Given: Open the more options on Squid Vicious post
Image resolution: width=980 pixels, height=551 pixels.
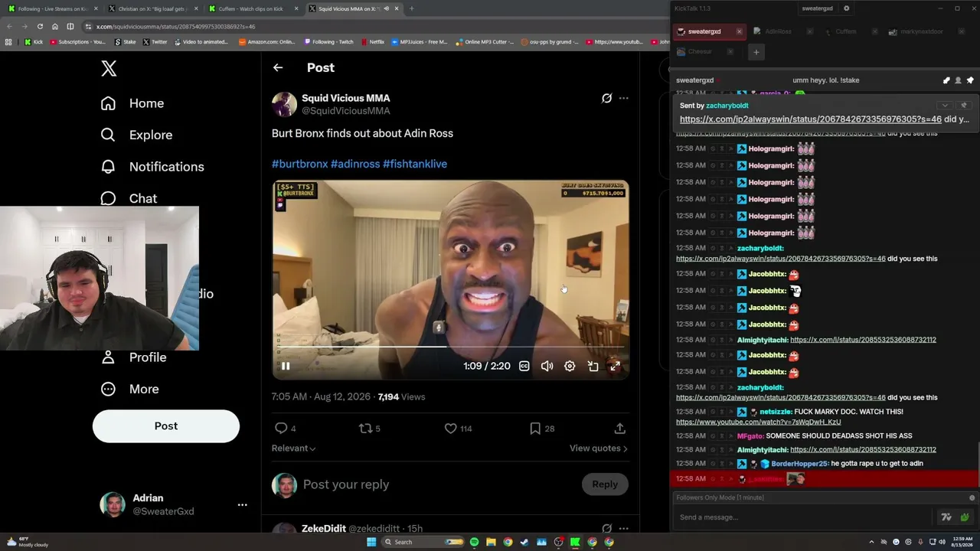Looking at the screenshot, I should tap(623, 98).
